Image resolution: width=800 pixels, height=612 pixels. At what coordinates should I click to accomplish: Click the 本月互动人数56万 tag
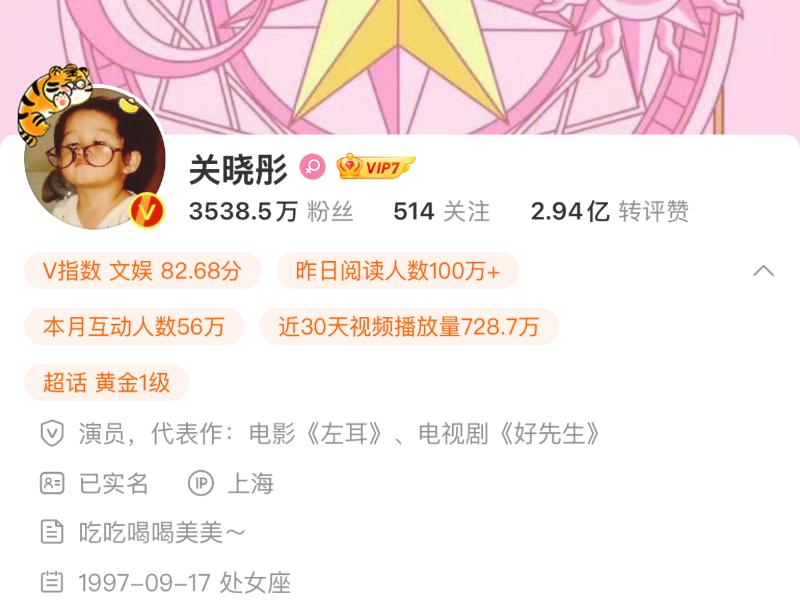click(x=134, y=326)
